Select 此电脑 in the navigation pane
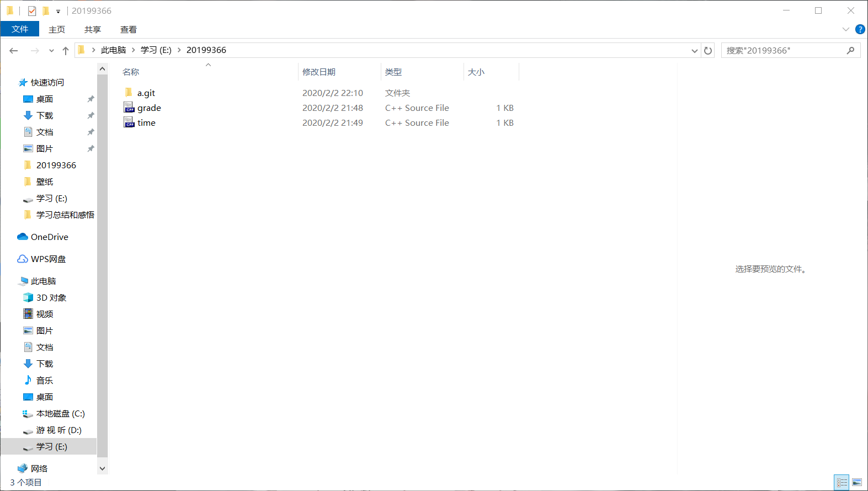The image size is (868, 491). (43, 281)
